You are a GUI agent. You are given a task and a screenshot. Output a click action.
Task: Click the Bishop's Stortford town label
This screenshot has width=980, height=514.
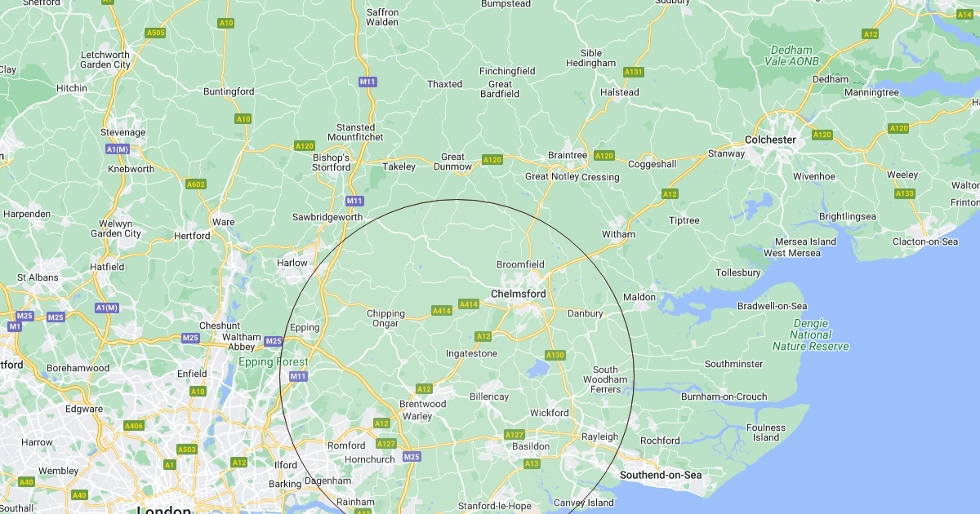point(332,162)
